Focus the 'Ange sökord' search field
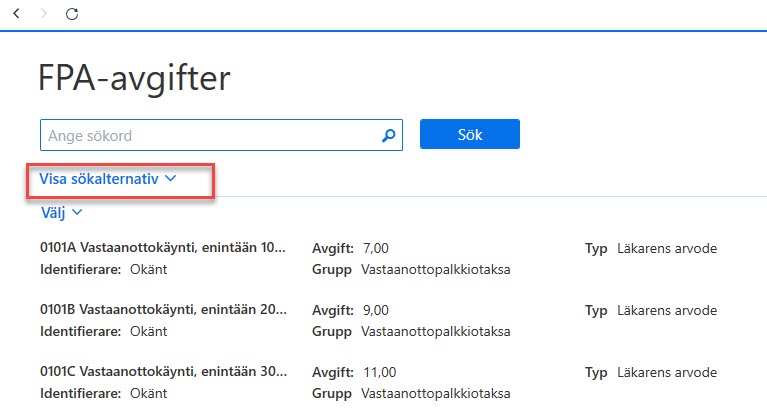 [x=221, y=135]
